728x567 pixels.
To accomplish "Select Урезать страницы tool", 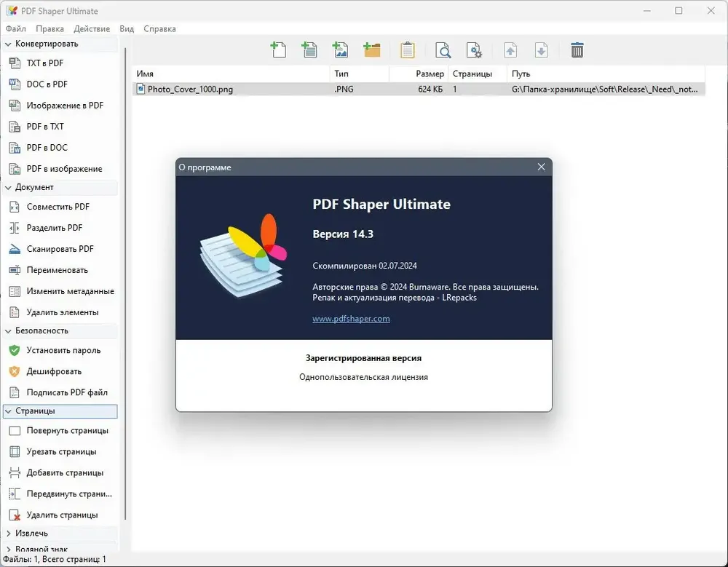I will [61, 451].
